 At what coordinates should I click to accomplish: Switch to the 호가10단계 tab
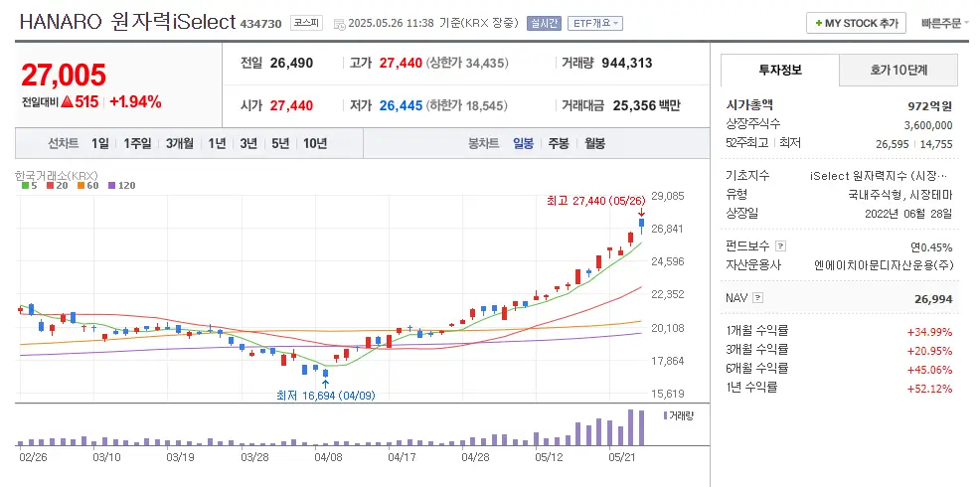(x=898, y=71)
